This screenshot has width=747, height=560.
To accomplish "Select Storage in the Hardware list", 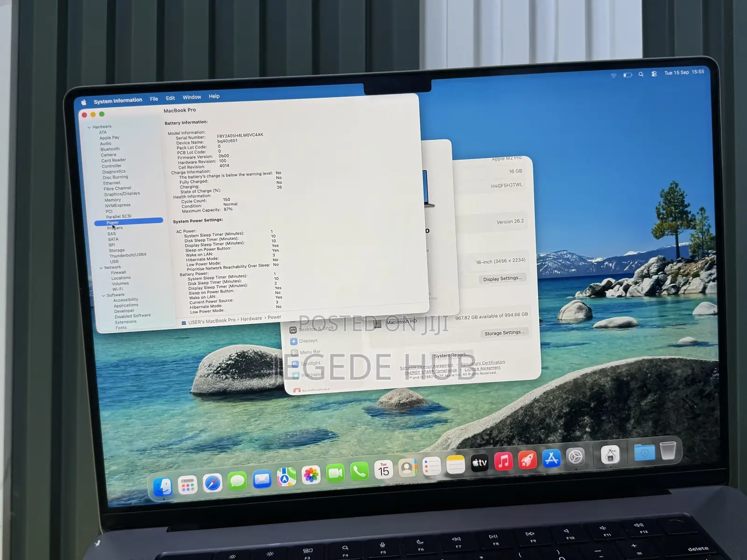I will click(117, 250).
